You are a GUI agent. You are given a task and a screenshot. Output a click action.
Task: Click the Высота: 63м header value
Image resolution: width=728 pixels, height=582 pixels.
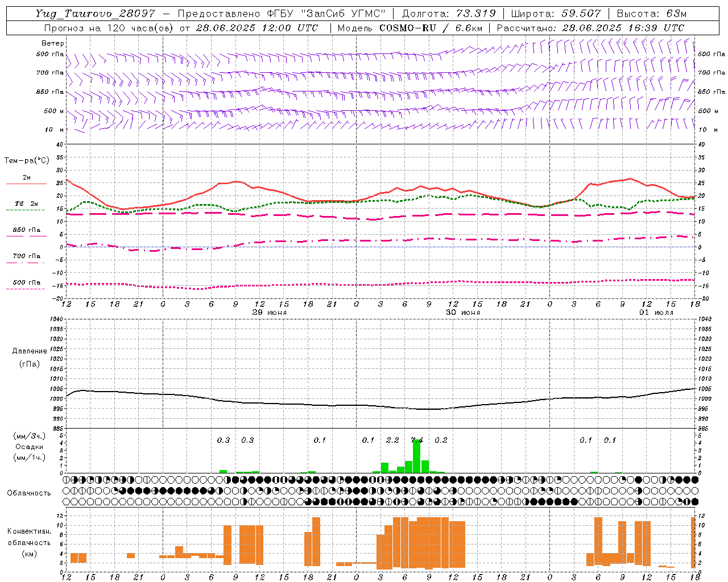(x=651, y=14)
